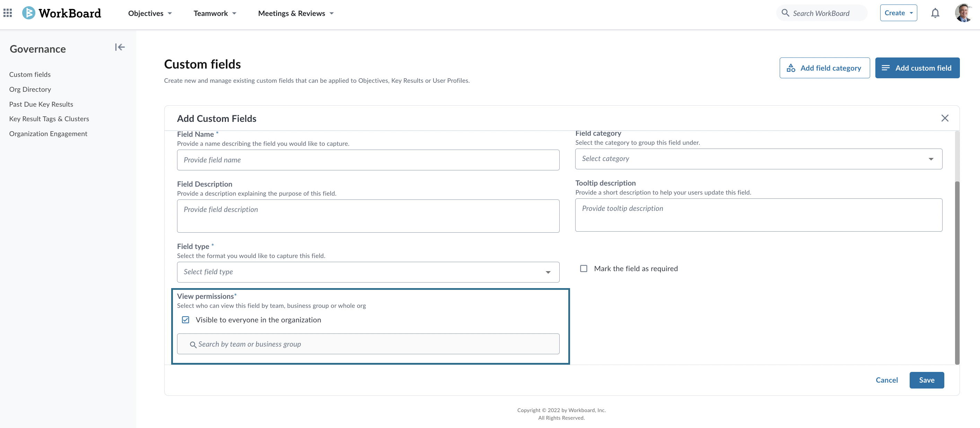Expand the Meetings & Reviews menu

tap(296, 13)
